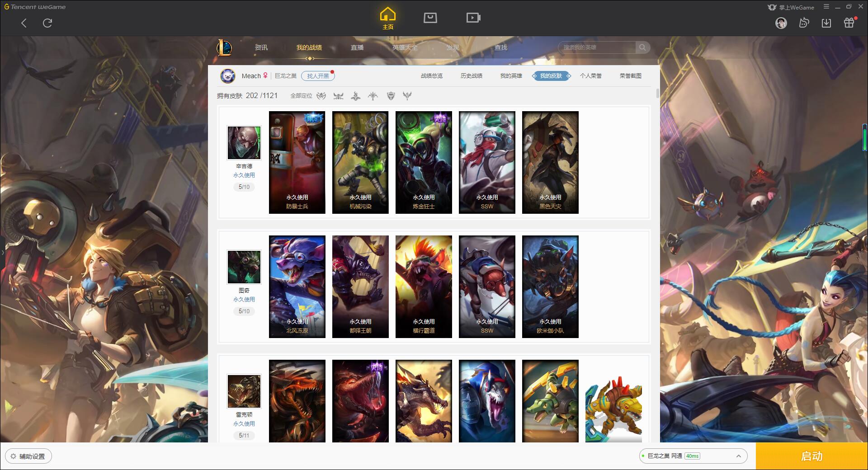Open the 雷克顿 toy crocodile skin thumbnail
Image resolution: width=868 pixels, height=470 pixels.
[x=613, y=401]
